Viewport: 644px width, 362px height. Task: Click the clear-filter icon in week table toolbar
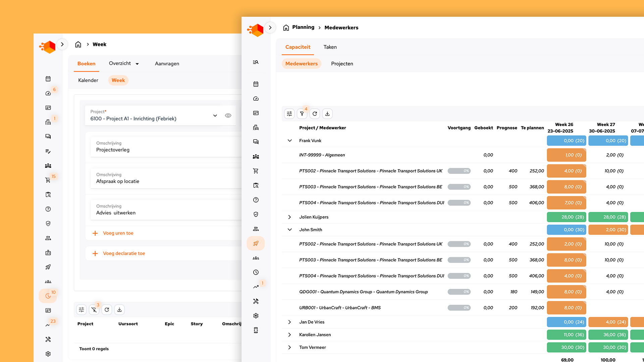pyautogui.click(x=94, y=310)
